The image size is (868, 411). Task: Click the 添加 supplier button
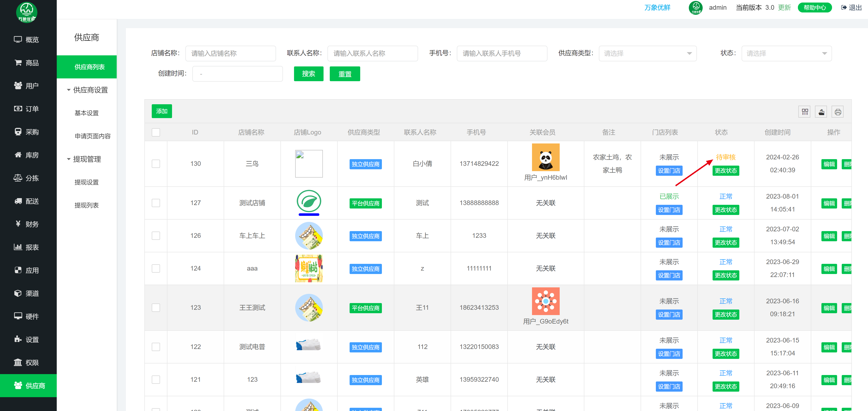(x=162, y=111)
